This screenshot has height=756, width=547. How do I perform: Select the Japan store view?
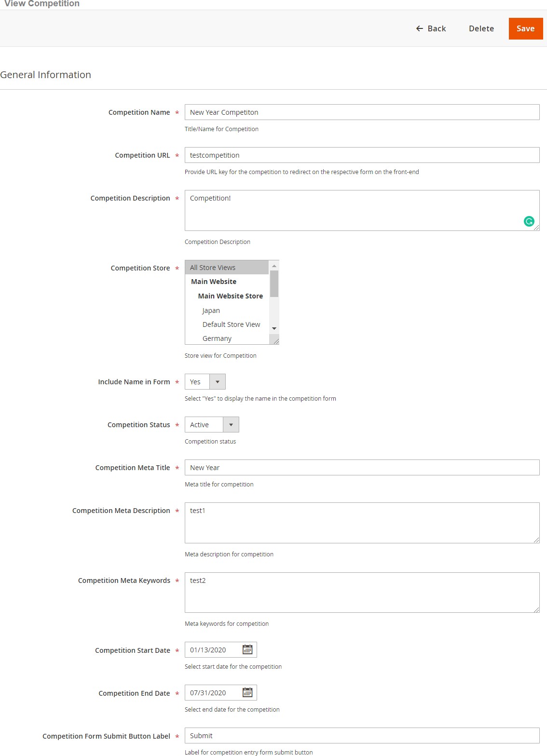click(x=211, y=310)
